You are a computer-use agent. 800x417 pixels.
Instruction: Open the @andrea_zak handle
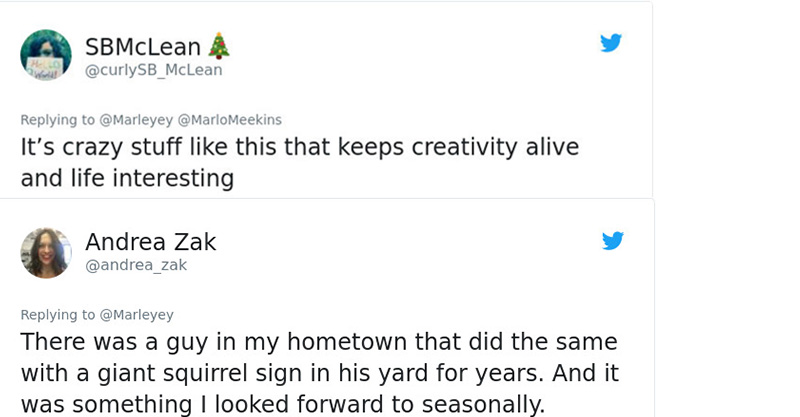click(135, 265)
